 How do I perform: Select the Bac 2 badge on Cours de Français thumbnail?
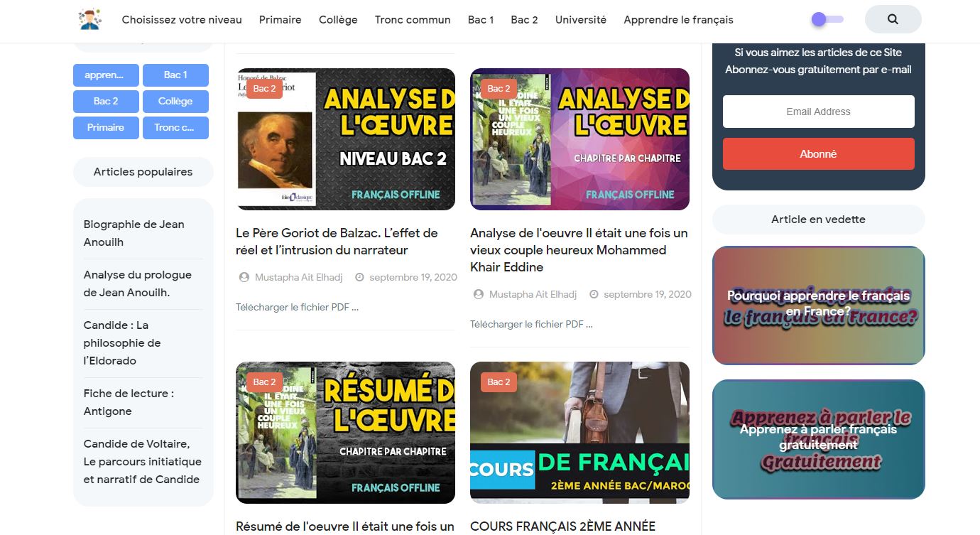coord(499,382)
